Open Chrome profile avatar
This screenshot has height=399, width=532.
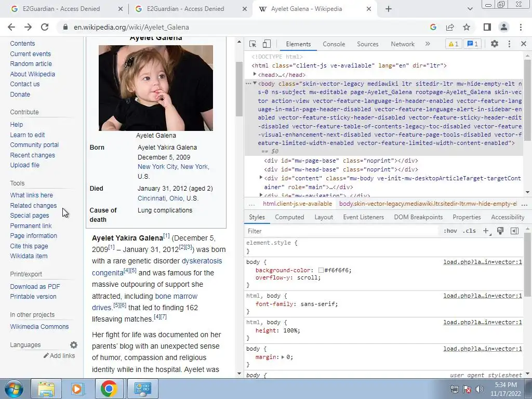[x=504, y=27]
